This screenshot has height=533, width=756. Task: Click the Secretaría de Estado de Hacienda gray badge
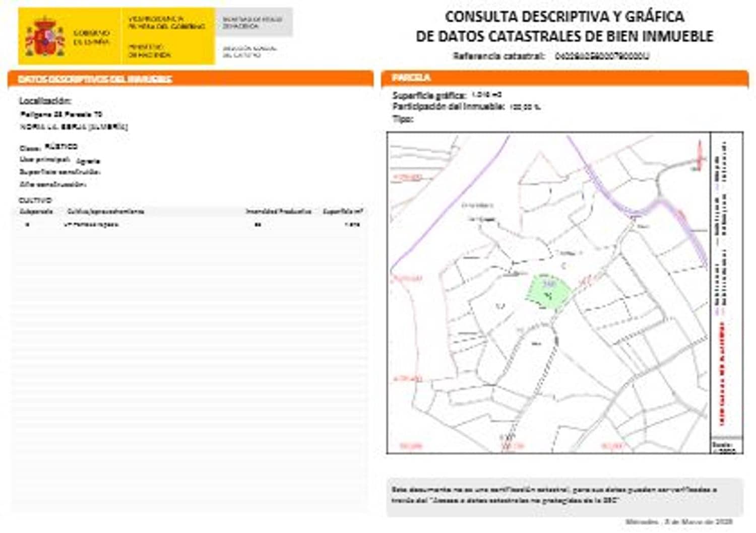(252, 23)
